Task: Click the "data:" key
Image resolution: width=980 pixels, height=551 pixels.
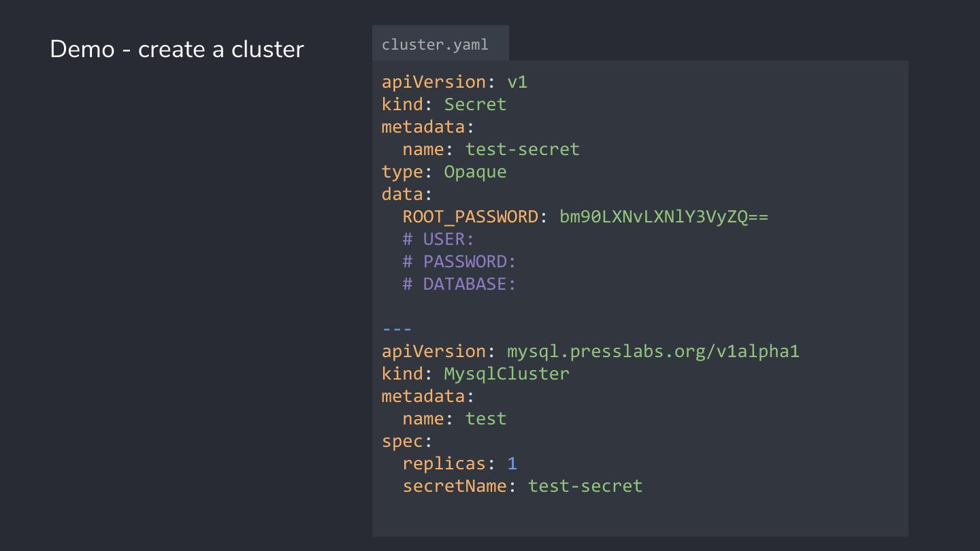Action: click(x=406, y=195)
